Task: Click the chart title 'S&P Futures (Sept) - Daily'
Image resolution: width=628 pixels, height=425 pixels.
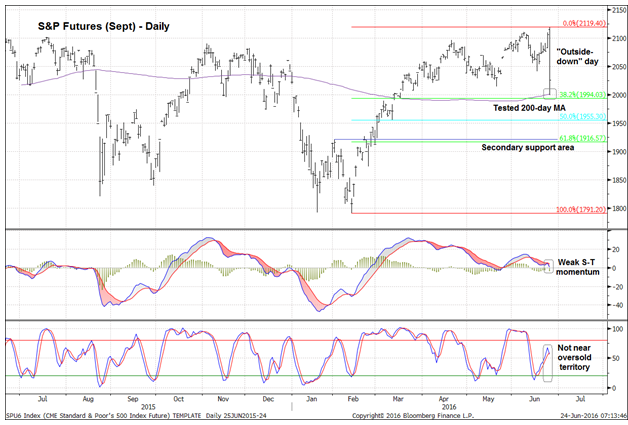Action: [104, 26]
